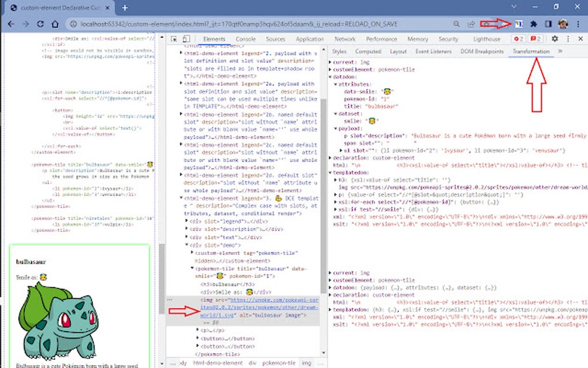Select 'html-demo-element' in DOM breadcrumb

[x=217, y=363]
